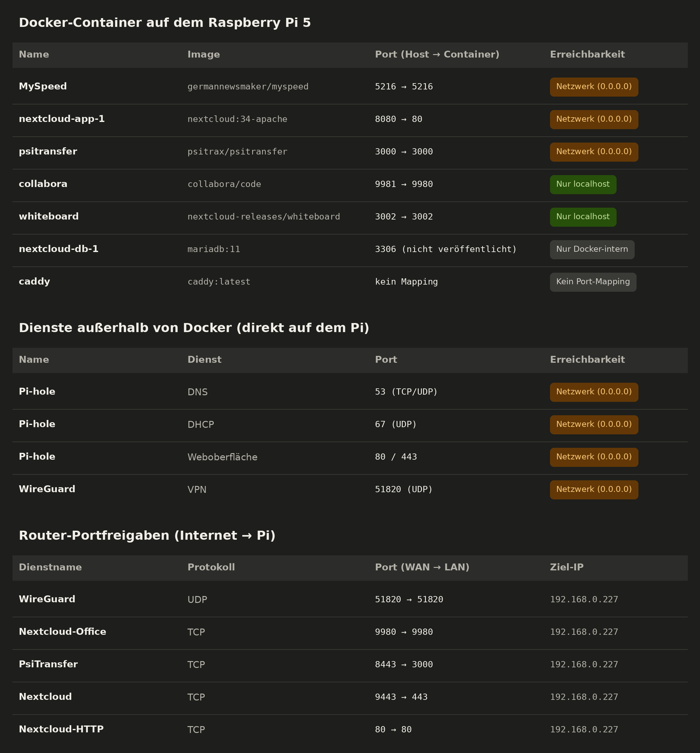This screenshot has width=700, height=753.
Task: Click the Nur localhost badge for collabora
Action: click(x=583, y=184)
